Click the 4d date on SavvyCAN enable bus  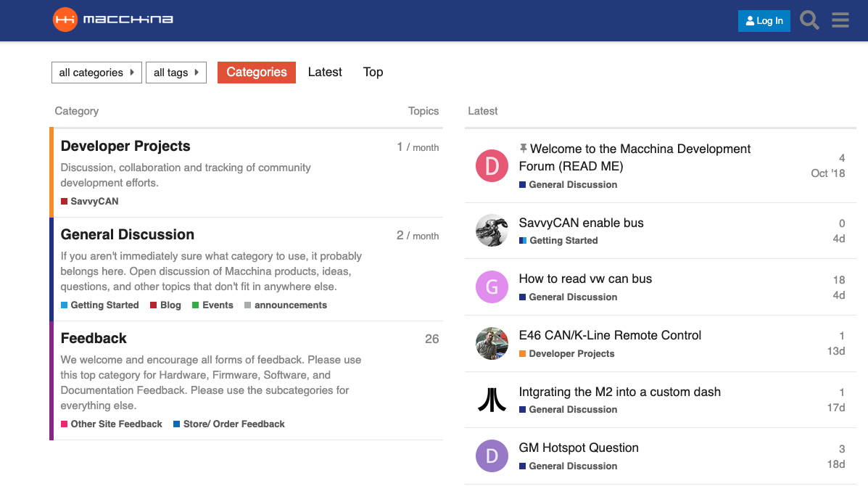click(839, 239)
